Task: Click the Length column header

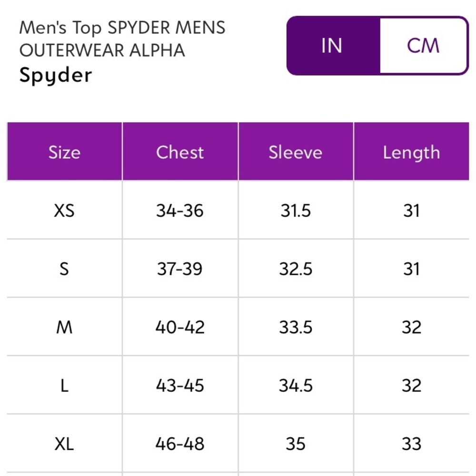Action: [411, 152]
